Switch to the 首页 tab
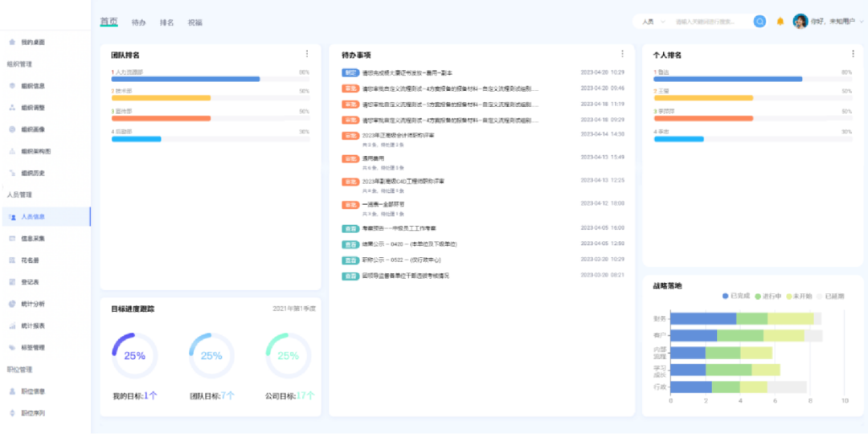This screenshot has width=868, height=434. [109, 22]
